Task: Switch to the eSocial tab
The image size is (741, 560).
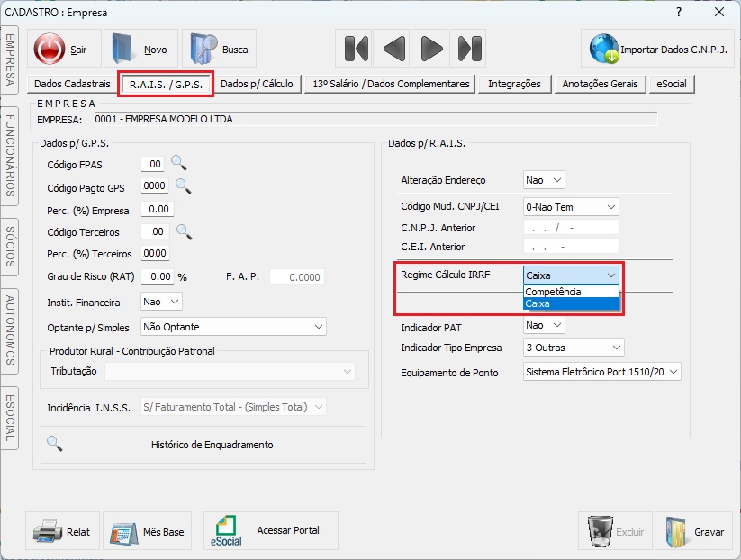Action: pos(672,84)
